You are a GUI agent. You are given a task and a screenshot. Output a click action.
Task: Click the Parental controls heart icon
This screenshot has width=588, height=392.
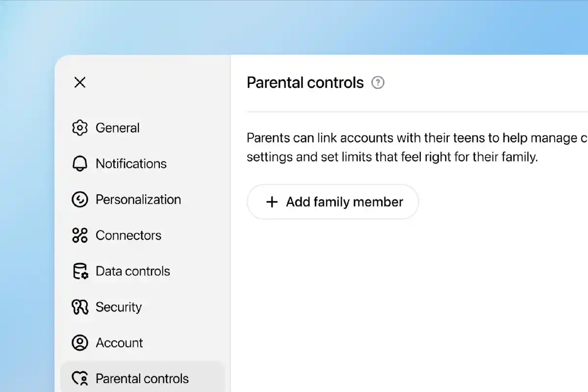click(x=79, y=378)
